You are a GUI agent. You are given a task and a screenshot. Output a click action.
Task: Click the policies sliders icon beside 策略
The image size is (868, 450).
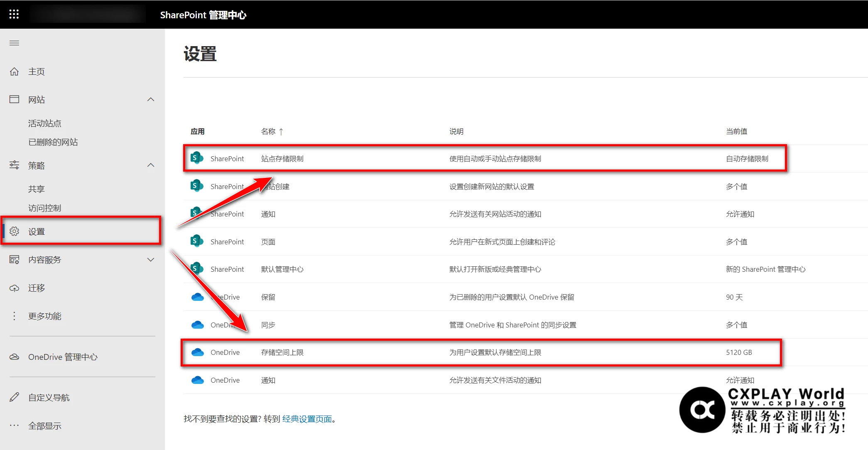pyautogui.click(x=14, y=165)
